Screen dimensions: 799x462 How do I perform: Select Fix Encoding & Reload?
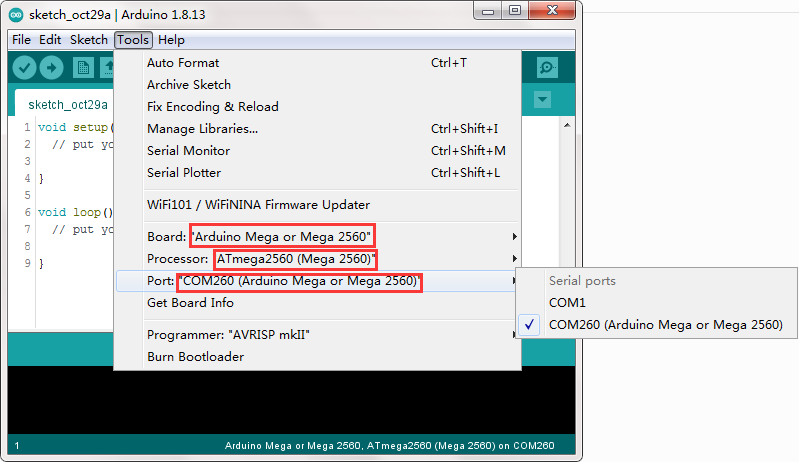point(317,106)
